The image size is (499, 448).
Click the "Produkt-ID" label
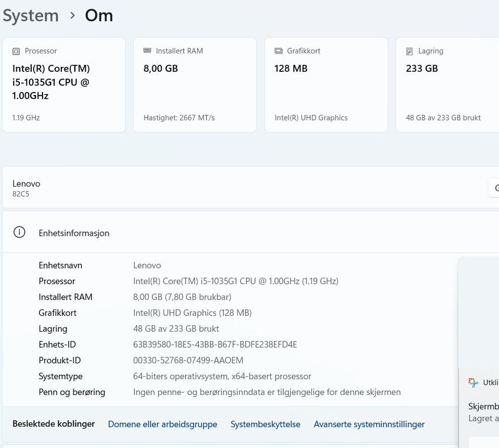pyautogui.click(x=60, y=361)
